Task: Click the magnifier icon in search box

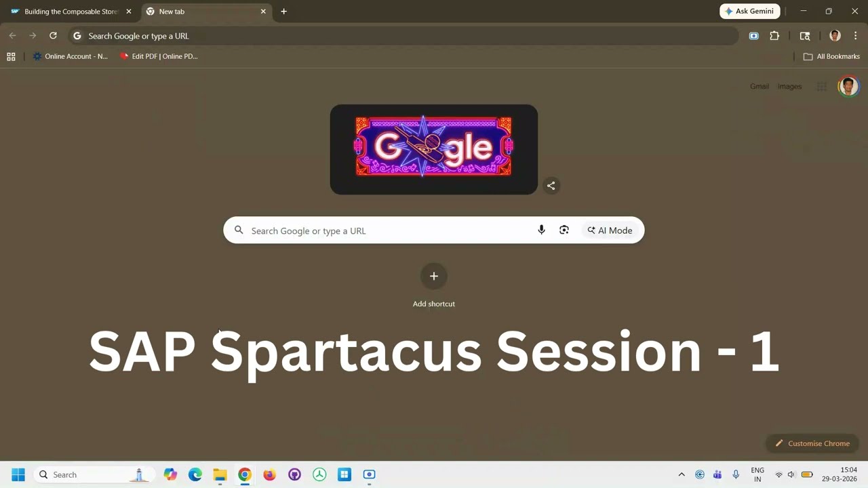Action: coord(239,230)
